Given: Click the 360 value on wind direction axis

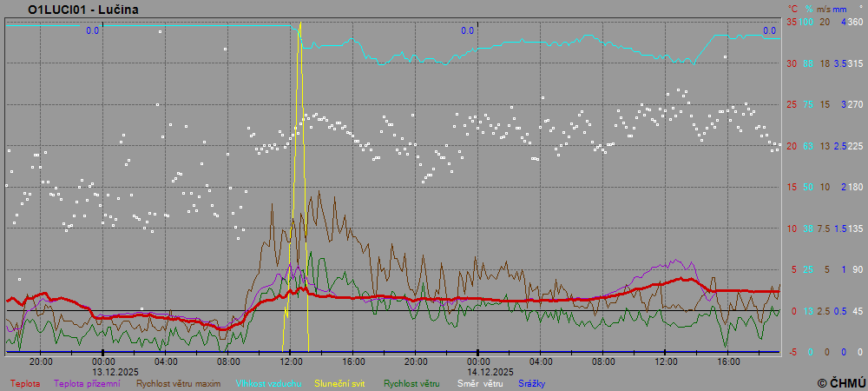Looking at the screenshot, I should point(854,22).
